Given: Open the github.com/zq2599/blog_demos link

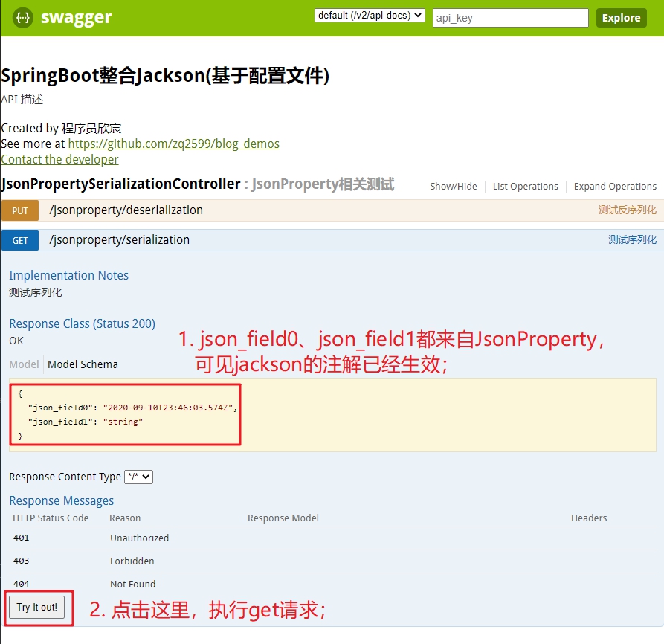Looking at the screenshot, I should pos(174,144).
